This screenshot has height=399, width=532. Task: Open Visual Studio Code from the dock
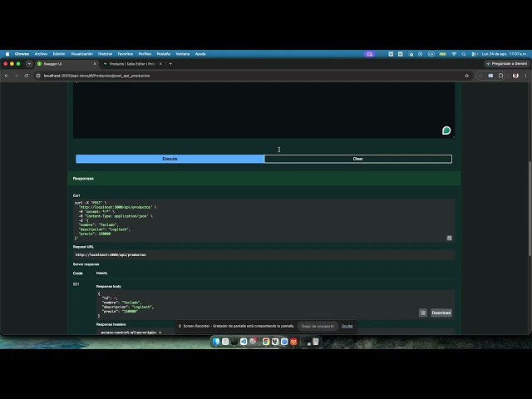[244, 342]
